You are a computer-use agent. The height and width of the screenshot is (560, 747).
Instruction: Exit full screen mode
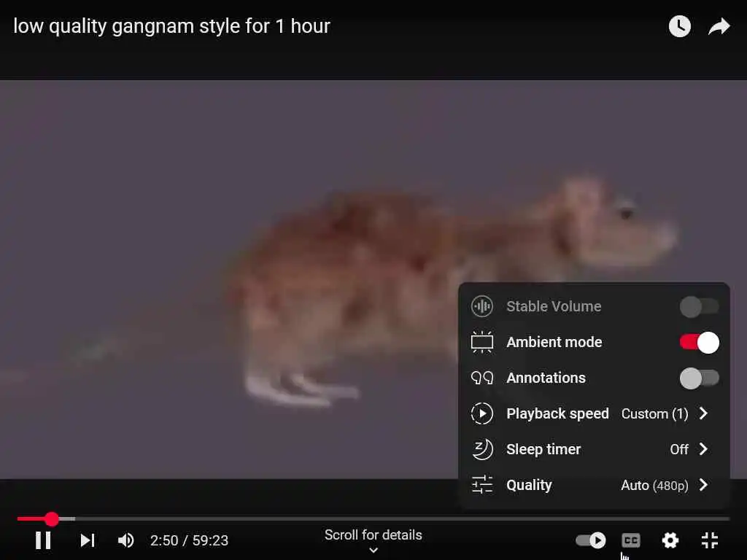710,540
